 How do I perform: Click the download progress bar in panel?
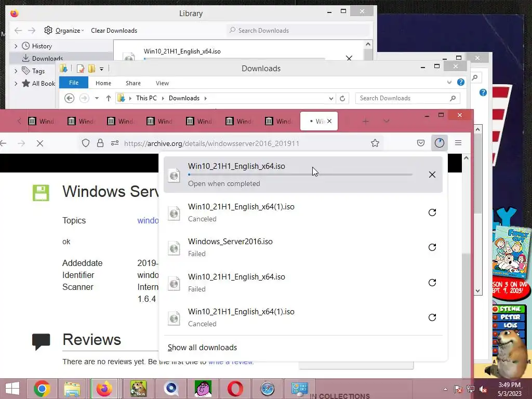coord(300,175)
